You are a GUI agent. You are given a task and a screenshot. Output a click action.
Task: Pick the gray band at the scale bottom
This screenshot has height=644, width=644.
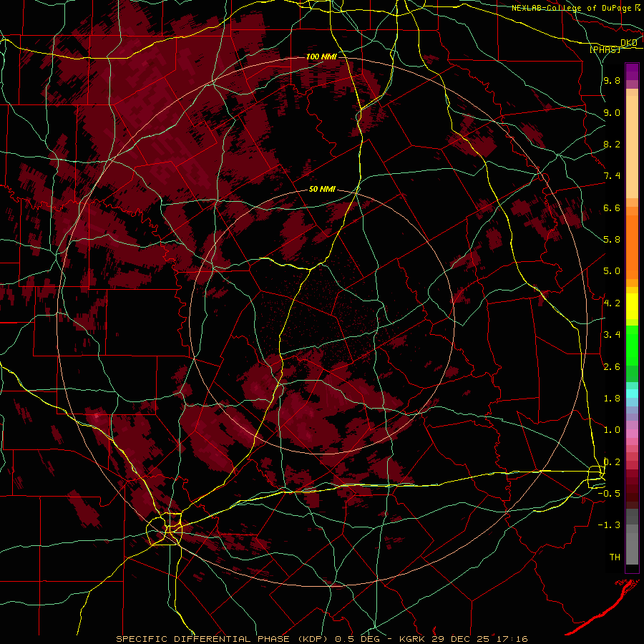632,537
